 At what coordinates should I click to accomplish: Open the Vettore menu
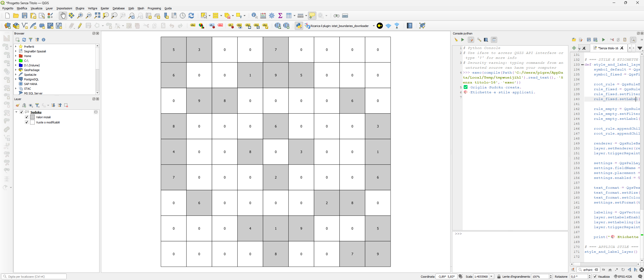(92, 8)
